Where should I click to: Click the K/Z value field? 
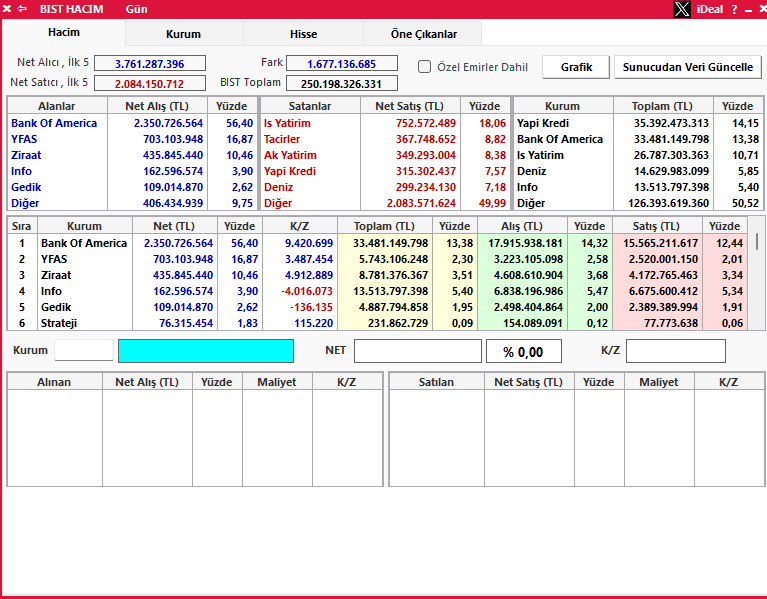point(676,351)
